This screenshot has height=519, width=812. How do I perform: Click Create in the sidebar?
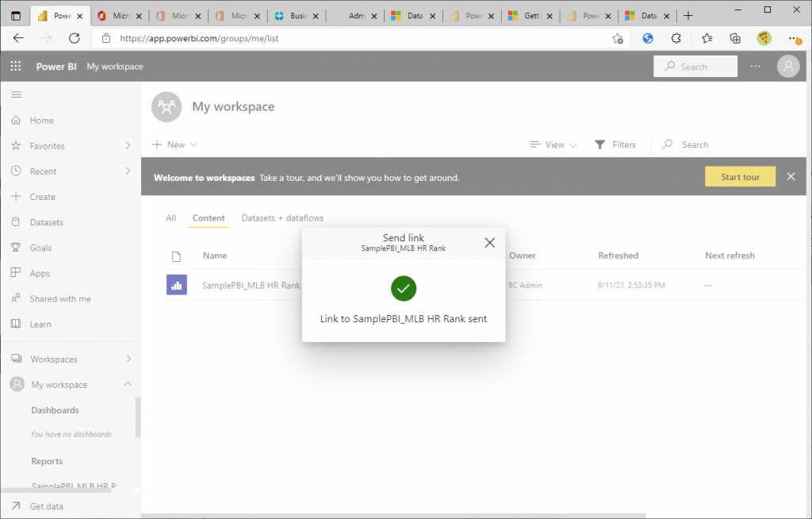pyautogui.click(x=43, y=197)
